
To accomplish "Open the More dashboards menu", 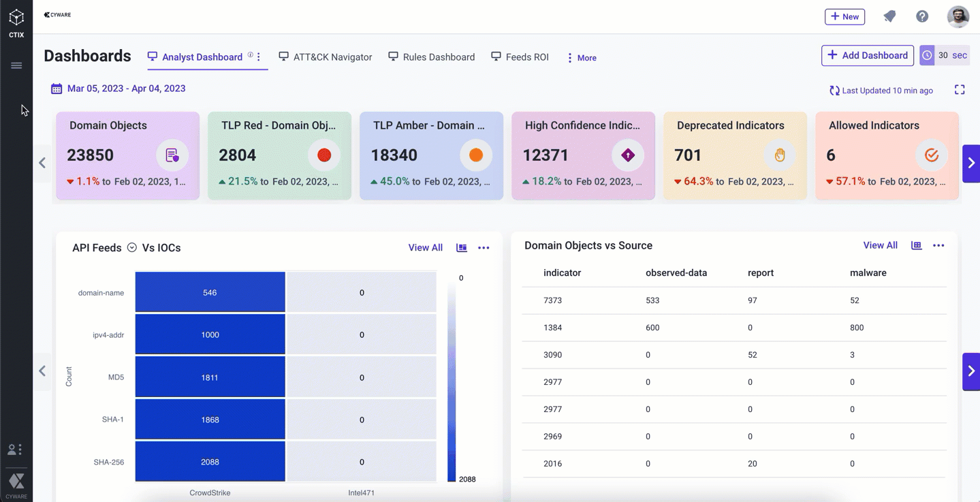I will (582, 58).
